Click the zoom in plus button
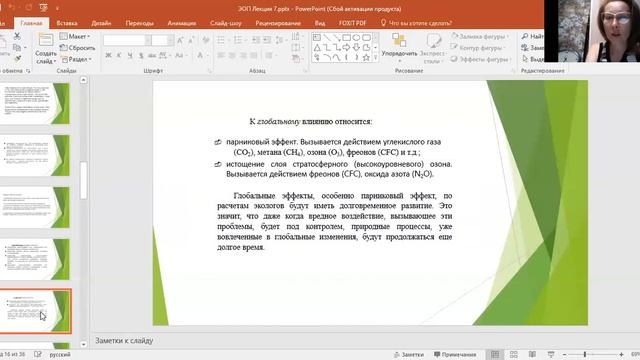 621,354
